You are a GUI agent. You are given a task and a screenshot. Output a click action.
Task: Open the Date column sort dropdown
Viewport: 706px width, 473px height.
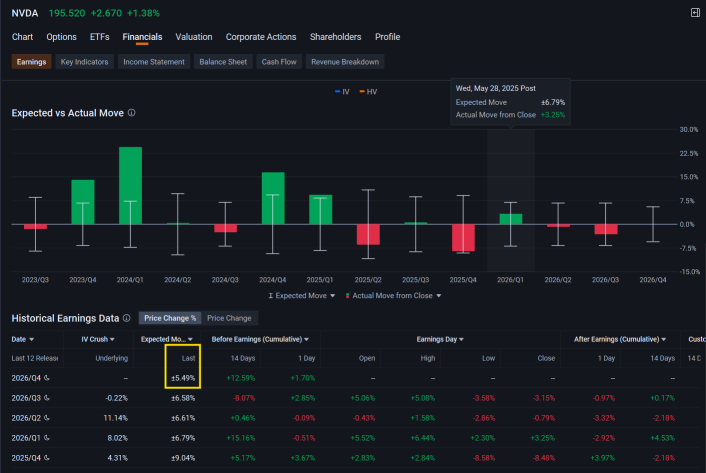pos(32,339)
